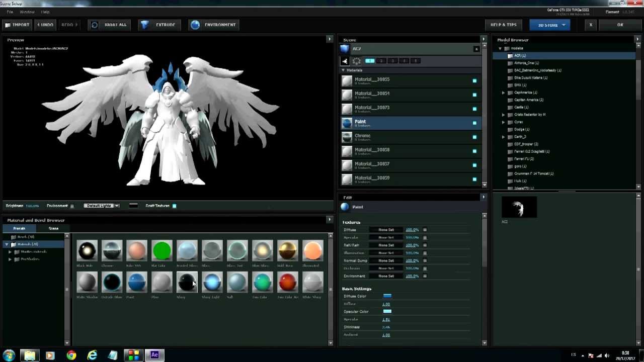644x362 pixels.
Task: Pick the blue Paint preset sphere
Action: 137,282
